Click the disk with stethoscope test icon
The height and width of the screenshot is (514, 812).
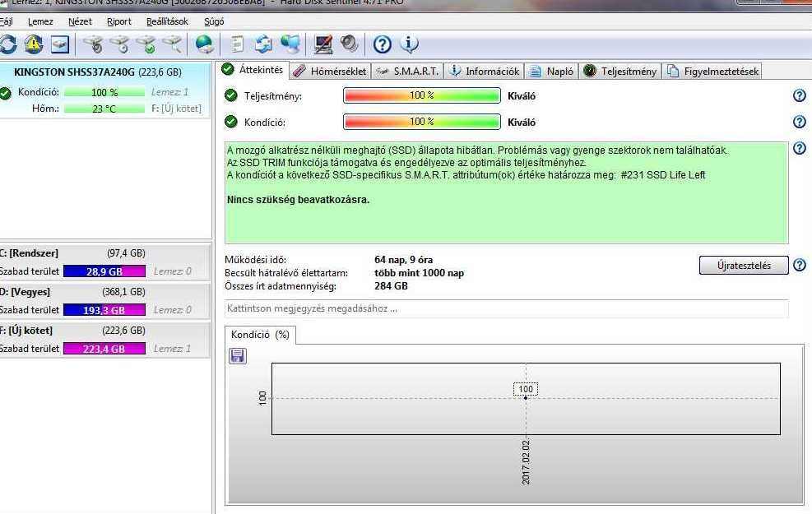[x=95, y=44]
